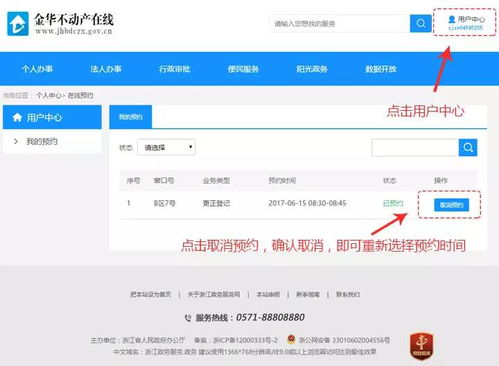Click the Jinhua real estate house logo
This screenshot has width=499, height=366.
pyautogui.click(x=18, y=24)
